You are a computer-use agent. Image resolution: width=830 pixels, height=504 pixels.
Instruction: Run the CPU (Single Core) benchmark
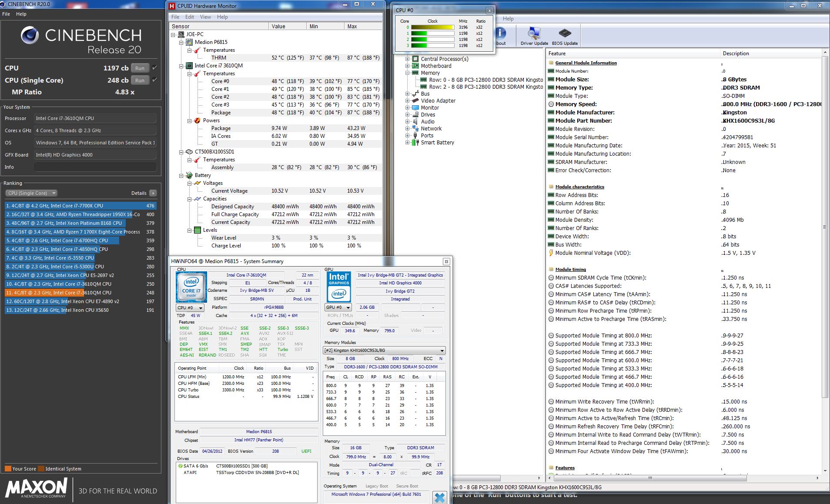click(140, 80)
